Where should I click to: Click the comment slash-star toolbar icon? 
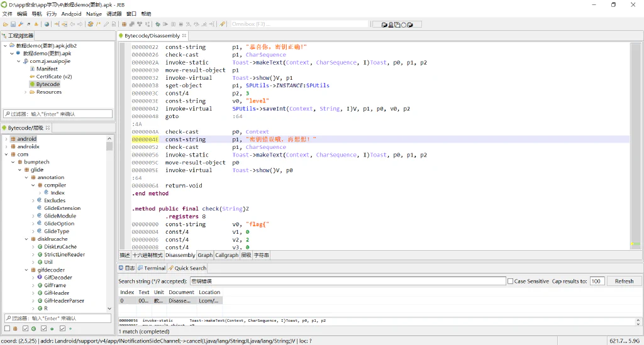tap(98, 25)
